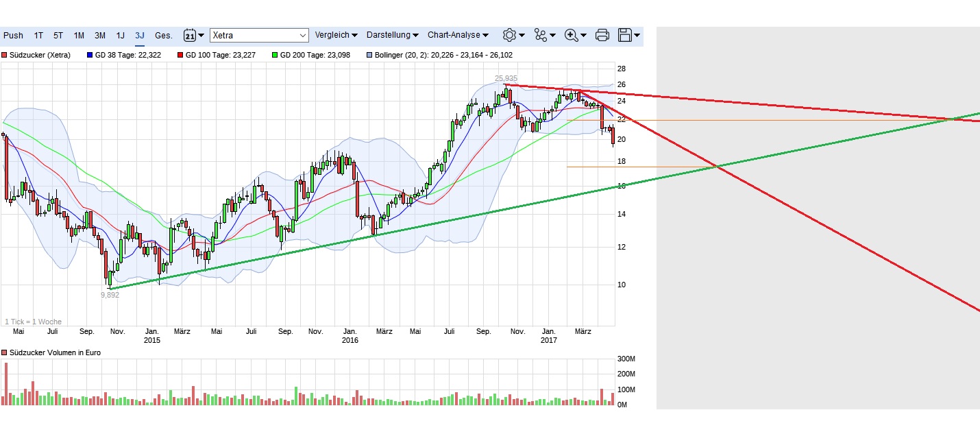
Task: Click the 2015 year axis label
Action: pos(152,340)
